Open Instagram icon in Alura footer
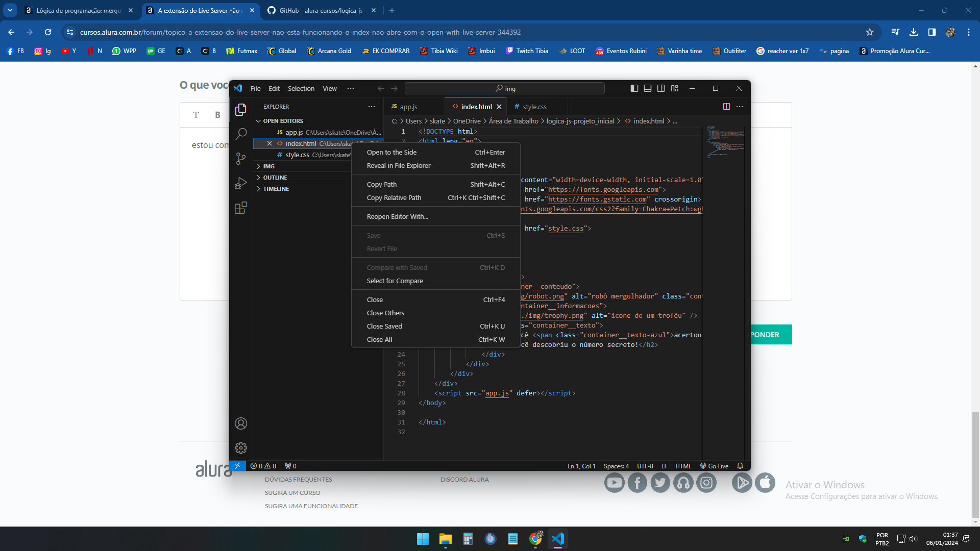The image size is (980, 551). 706,483
